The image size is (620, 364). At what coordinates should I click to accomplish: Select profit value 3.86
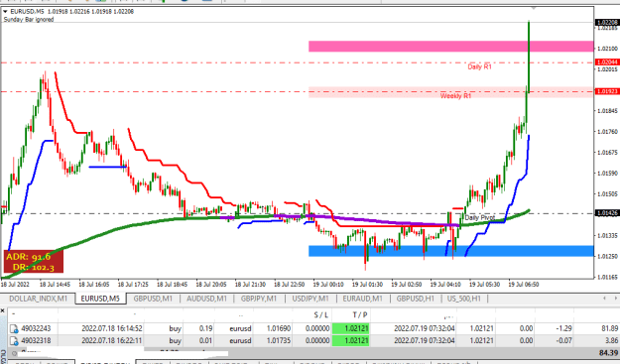pyautogui.click(x=611, y=340)
